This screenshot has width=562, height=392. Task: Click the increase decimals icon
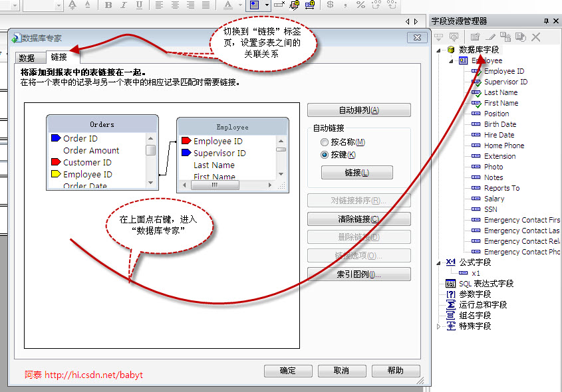click(x=376, y=5)
